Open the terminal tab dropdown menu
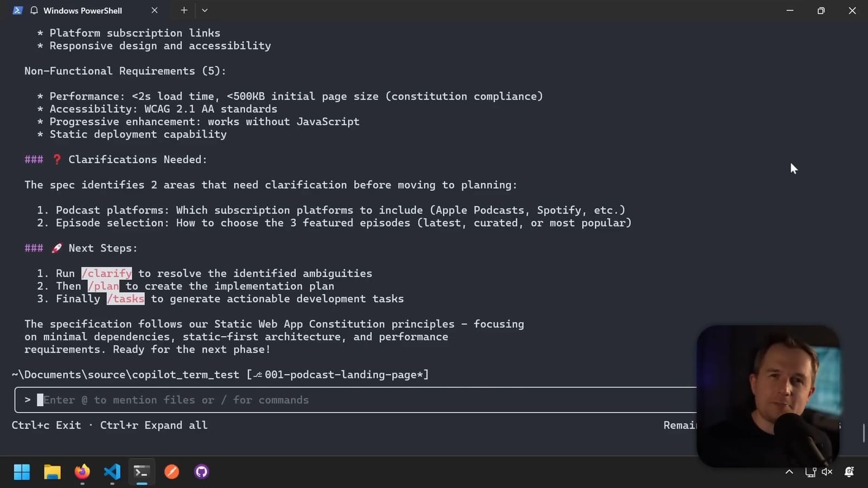This screenshot has height=488, width=868. coord(205,10)
